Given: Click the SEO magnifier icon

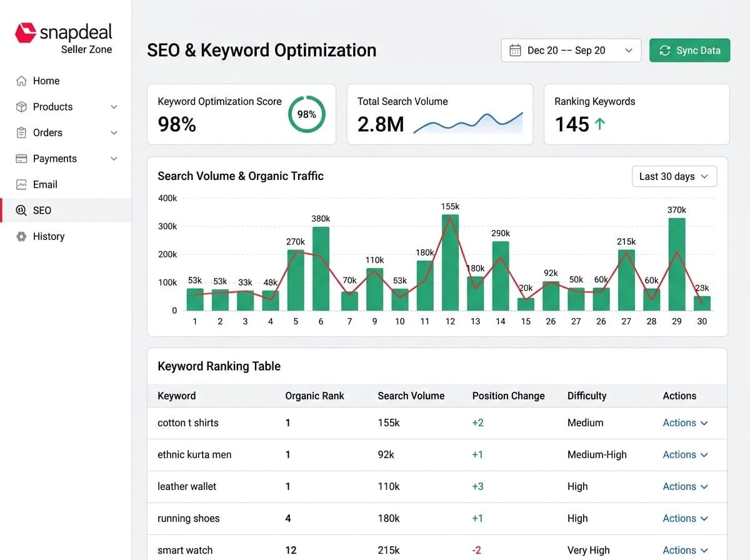Looking at the screenshot, I should 21,211.
